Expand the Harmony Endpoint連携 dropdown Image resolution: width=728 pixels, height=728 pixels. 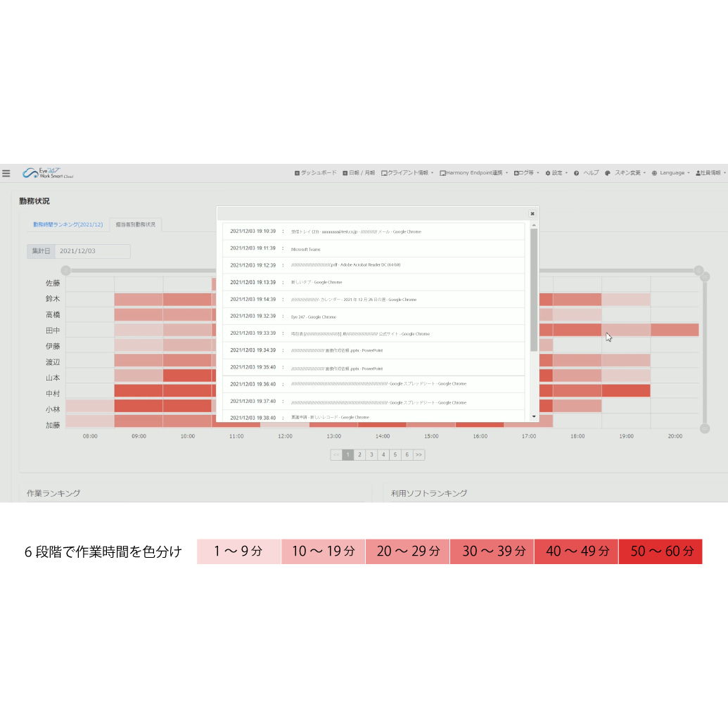click(x=474, y=173)
